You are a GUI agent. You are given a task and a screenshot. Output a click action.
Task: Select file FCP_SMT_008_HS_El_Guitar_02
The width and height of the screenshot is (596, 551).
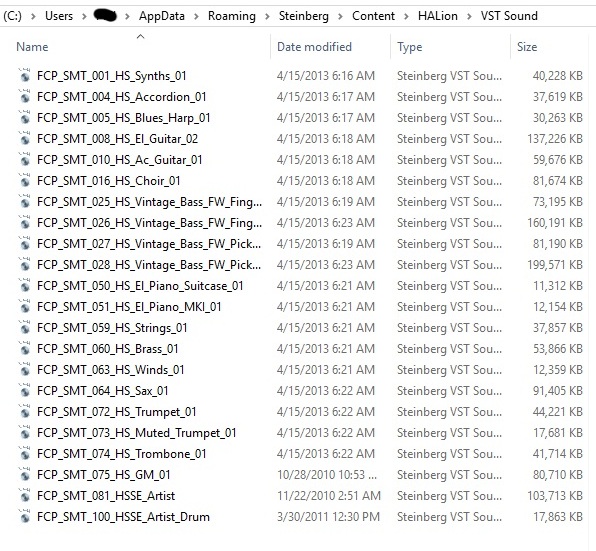[x=117, y=139]
